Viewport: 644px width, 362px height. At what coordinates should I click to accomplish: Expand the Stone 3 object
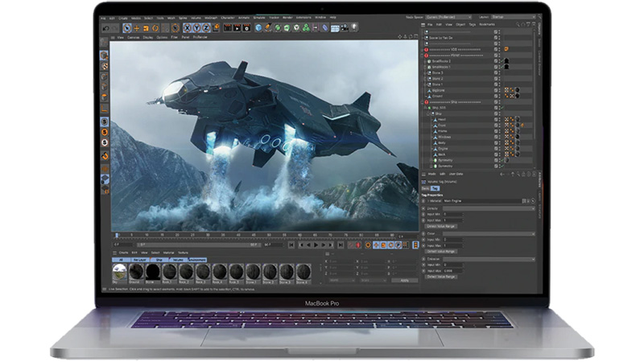[x=426, y=73]
